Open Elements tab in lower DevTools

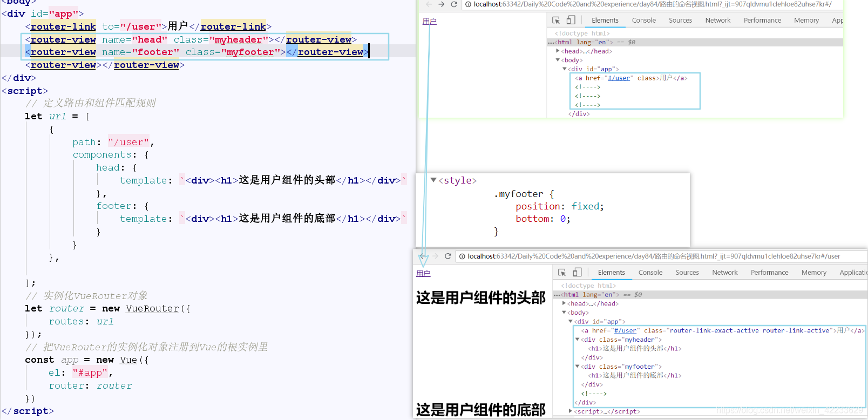click(612, 273)
